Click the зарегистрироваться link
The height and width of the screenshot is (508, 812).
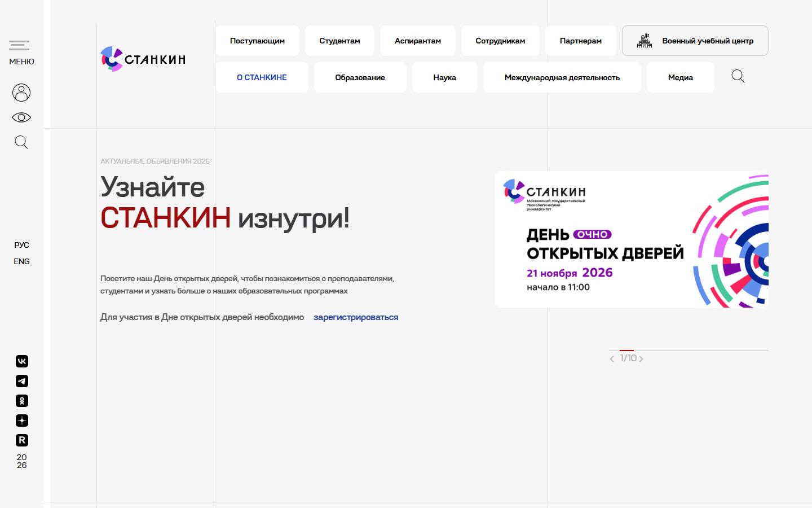[356, 317]
